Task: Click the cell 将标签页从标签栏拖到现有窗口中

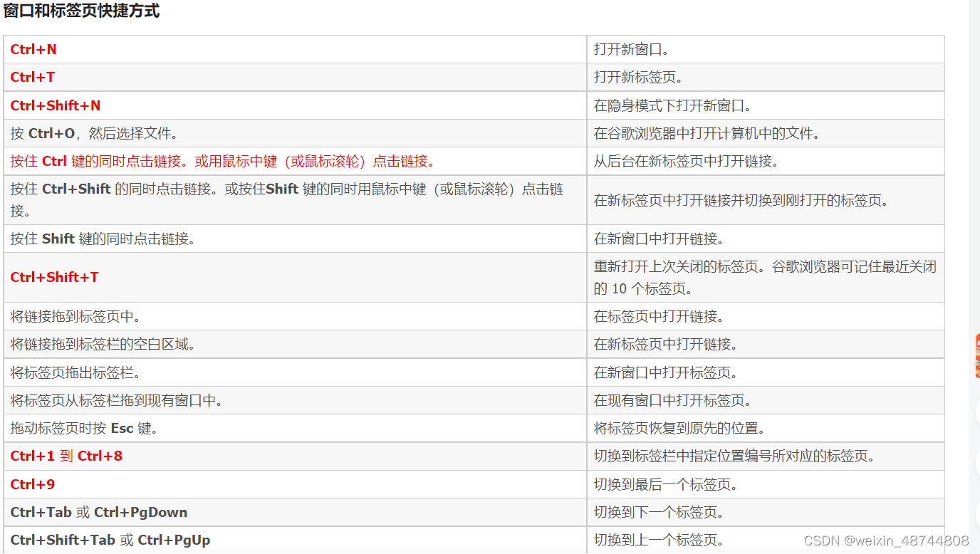Action: click(295, 400)
